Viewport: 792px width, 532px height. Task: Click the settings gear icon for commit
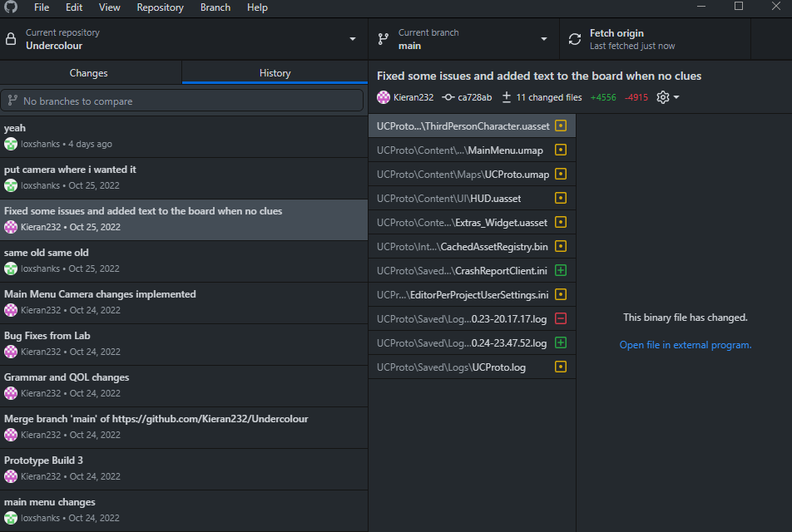(662, 97)
